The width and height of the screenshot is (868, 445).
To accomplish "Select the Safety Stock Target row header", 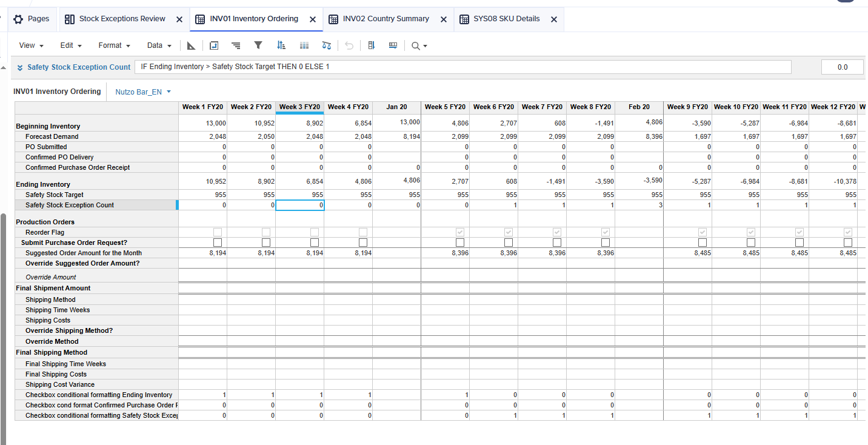I will point(96,195).
